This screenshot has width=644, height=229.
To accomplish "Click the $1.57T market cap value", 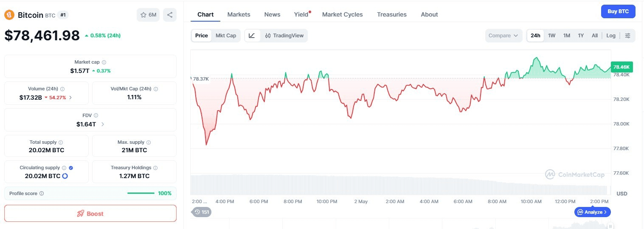I will click(x=80, y=71).
